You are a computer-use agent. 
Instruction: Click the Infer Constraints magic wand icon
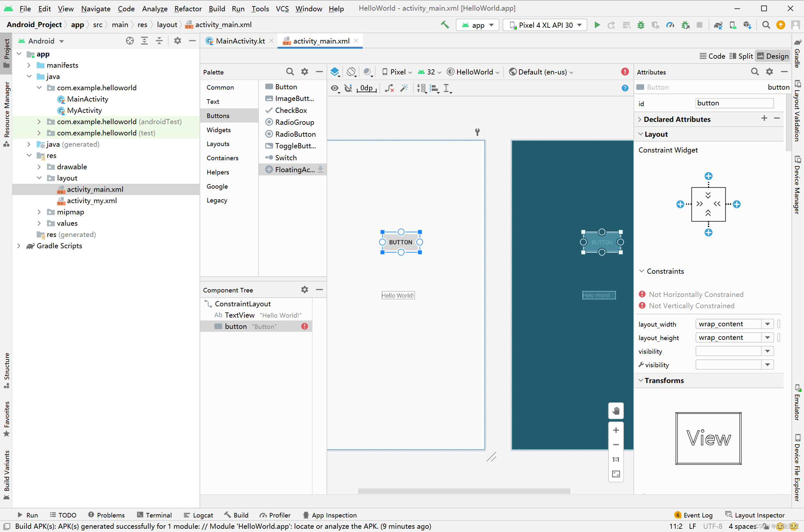pyautogui.click(x=404, y=88)
